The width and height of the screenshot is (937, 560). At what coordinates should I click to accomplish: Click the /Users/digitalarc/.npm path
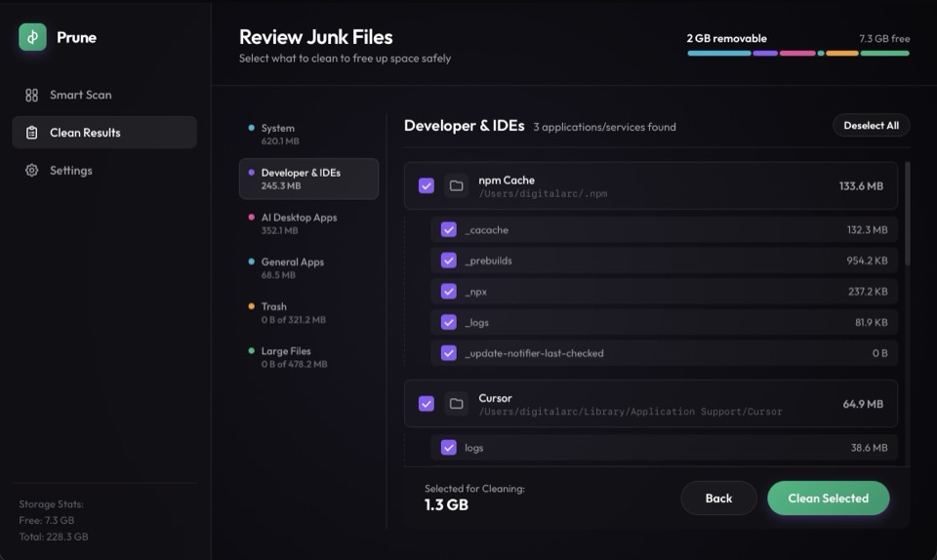(543, 193)
